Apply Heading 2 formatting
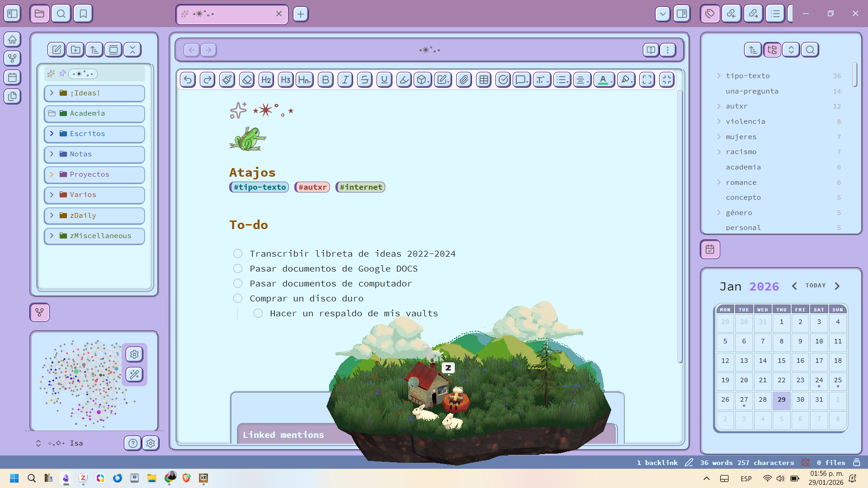 click(x=266, y=80)
